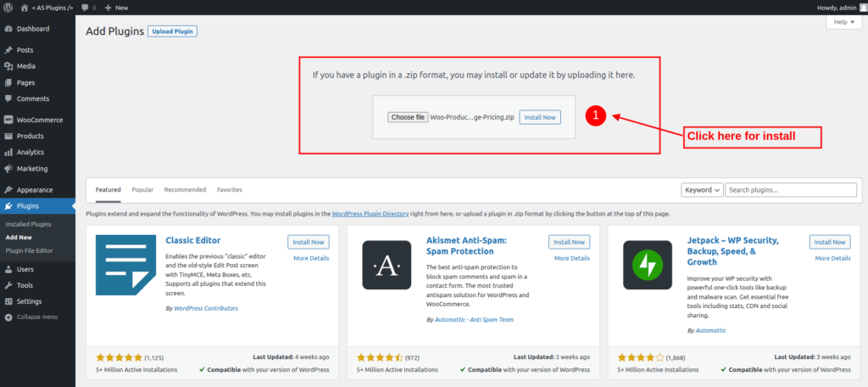Image resolution: width=868 pixels, height=387 pixels.
Task: Switch to the Favorites tab
Action: 229,189
